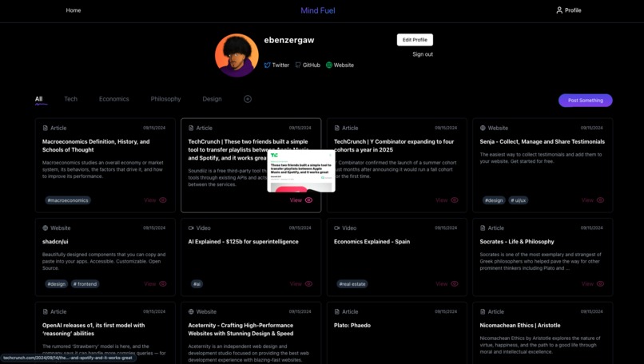This screenshot has width=644, height=364.
Task: Click Plato: Phaedo article title
Action: [x=352, y=326]
